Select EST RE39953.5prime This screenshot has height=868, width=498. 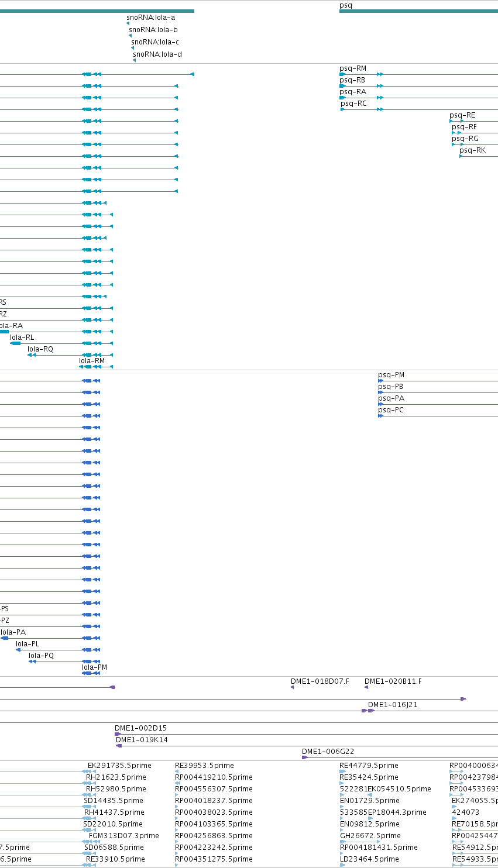204,766
